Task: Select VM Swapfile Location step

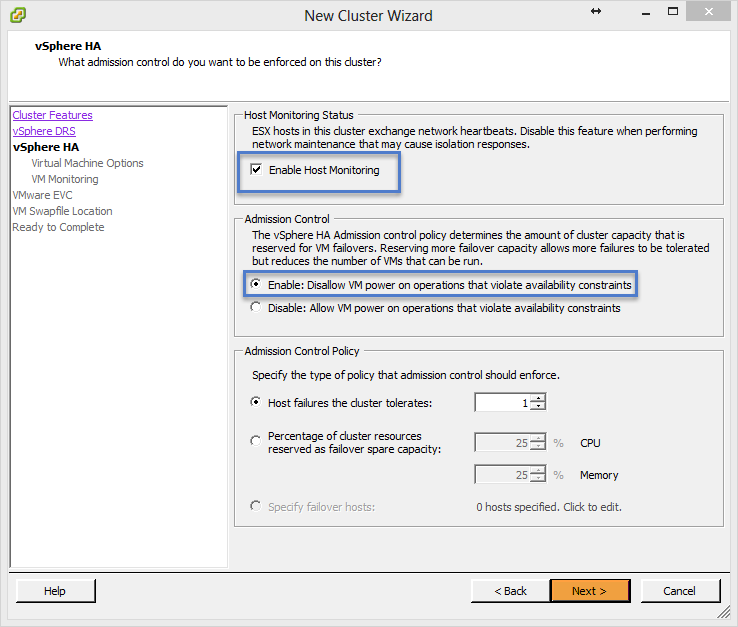Action: click(x=62, y=211)
